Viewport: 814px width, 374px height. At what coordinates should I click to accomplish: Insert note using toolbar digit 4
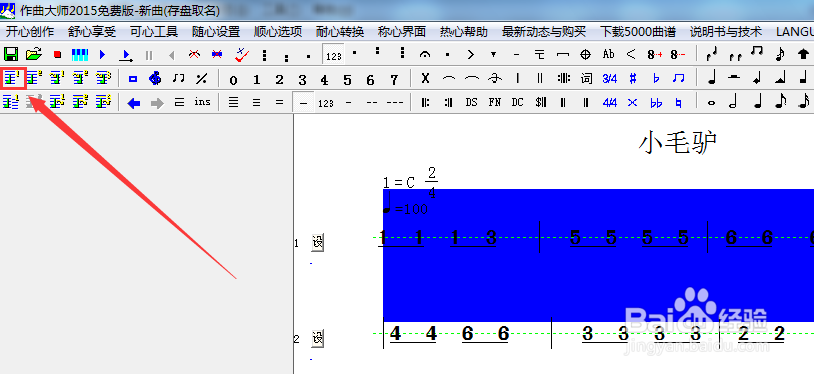click(x=324, y=80)
